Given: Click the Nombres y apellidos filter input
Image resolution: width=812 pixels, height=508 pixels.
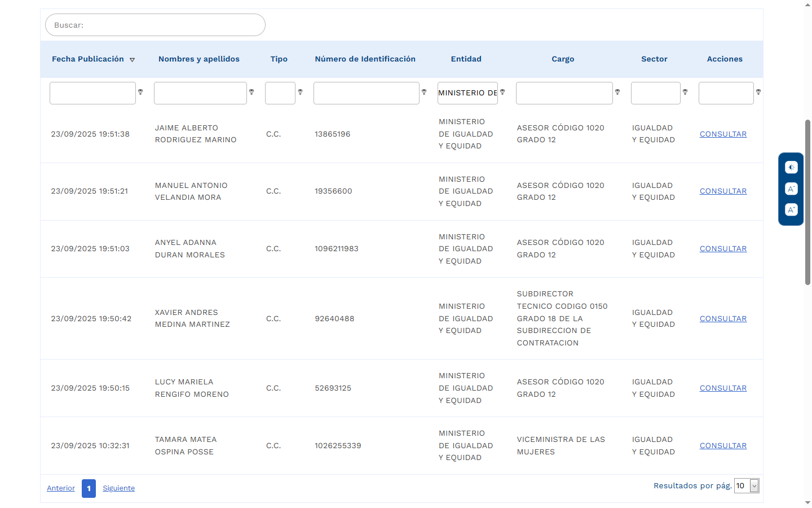Looking at the screenshot, I should click(x=200, y=93).
